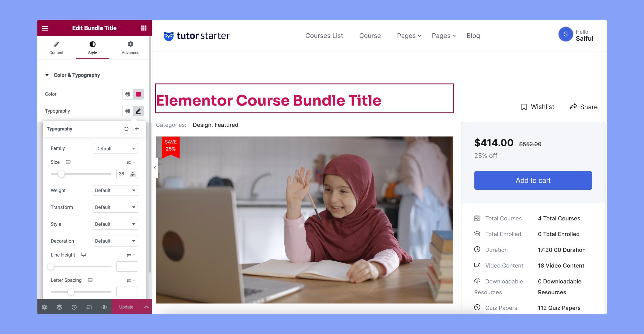Expand the Transform dropdown
The width and height of the screenshot is (644, 334).
coord(114,207)
